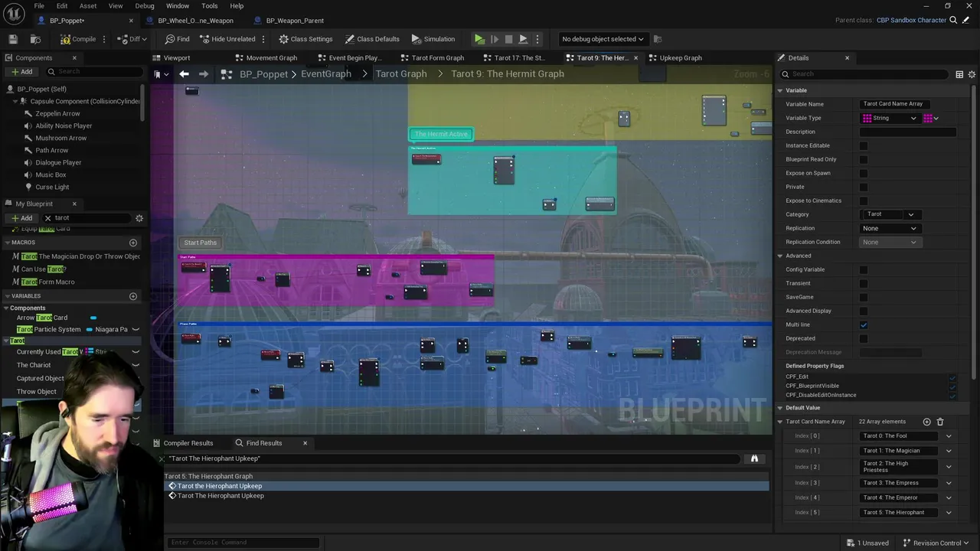Click the Stop playback button
980x551 pixels.
click(508, 39)
